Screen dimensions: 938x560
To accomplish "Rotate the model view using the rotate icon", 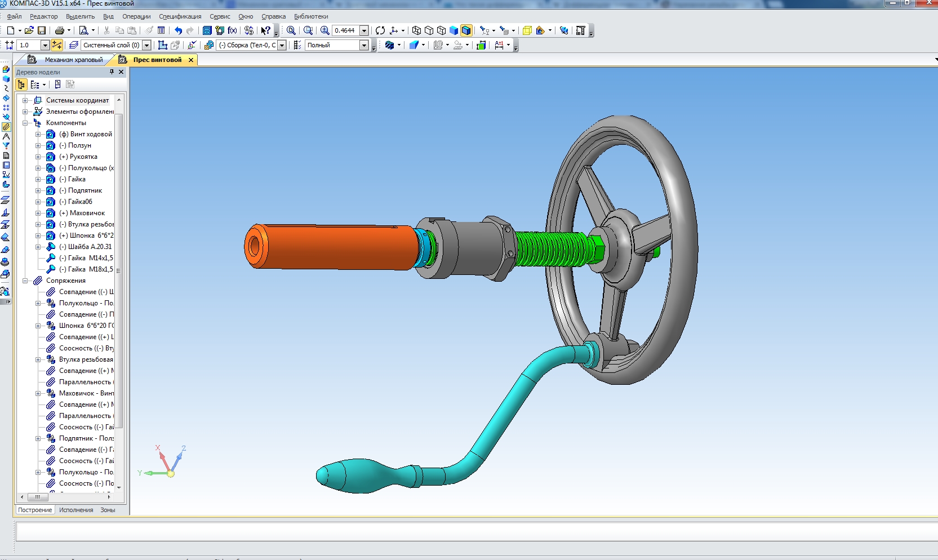I will point(380,30).
